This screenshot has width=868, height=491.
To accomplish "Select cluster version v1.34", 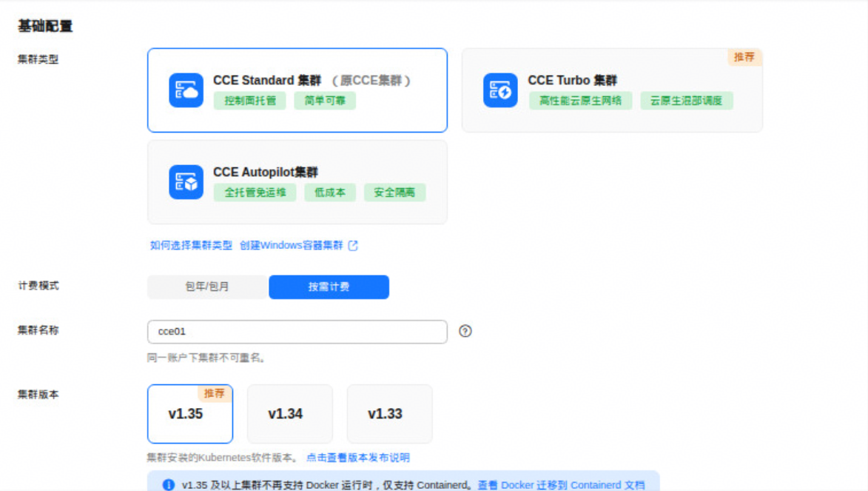I will point(290,414).
